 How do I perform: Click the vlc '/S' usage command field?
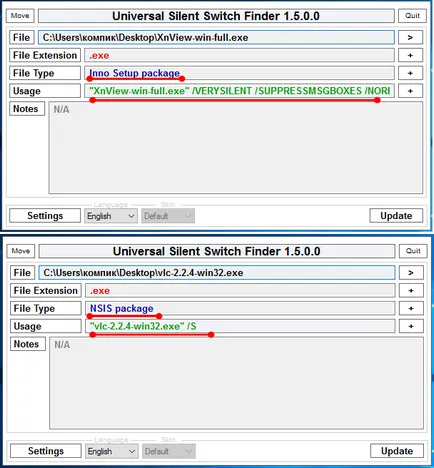pos(240,326)
